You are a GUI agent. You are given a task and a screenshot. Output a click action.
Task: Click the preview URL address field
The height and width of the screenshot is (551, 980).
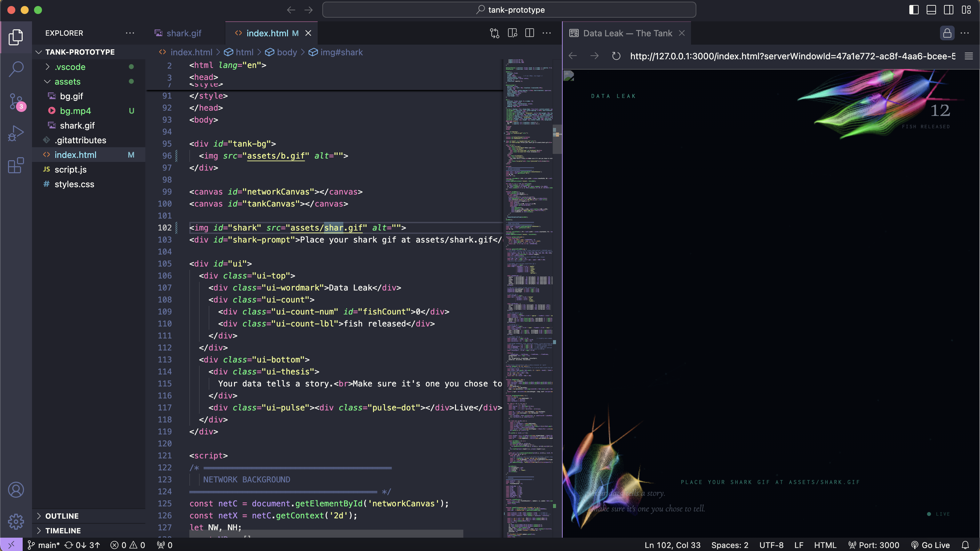(792, 56)
